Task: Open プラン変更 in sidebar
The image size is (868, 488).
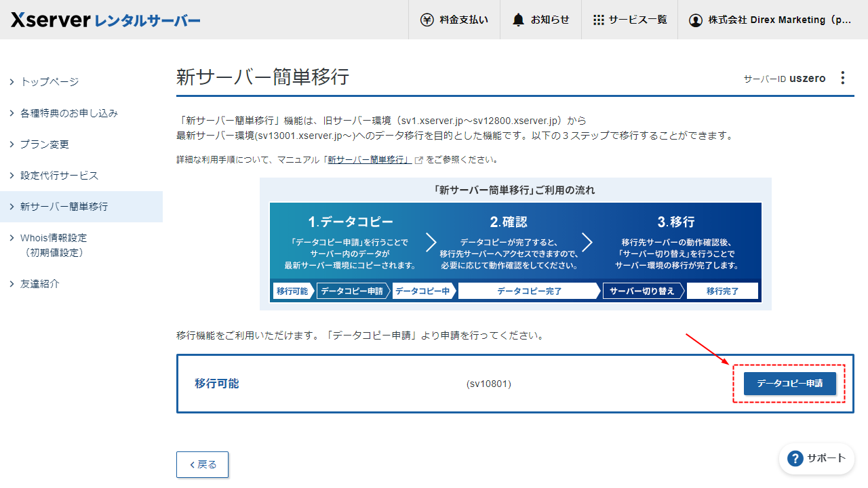Action: pos(81,144)
